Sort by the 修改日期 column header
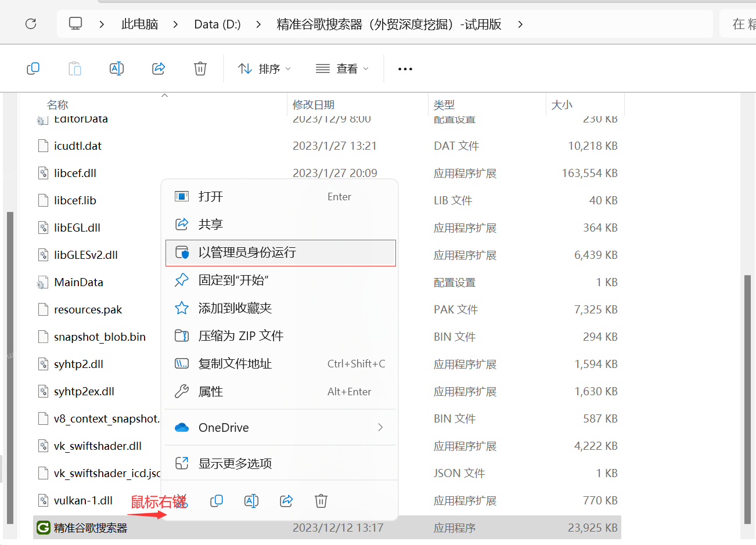Viewport: 756px width, 545px height. point(314,104)
